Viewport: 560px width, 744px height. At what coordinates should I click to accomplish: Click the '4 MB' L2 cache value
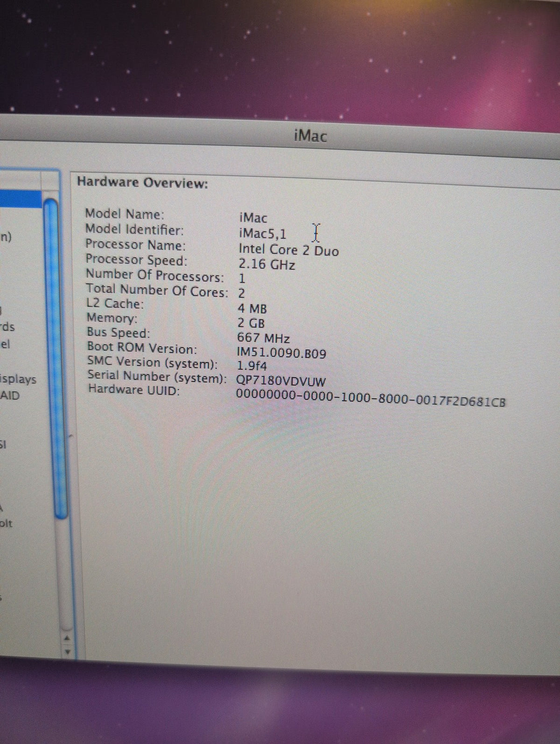pyautogui.click(x=252, y=309)
